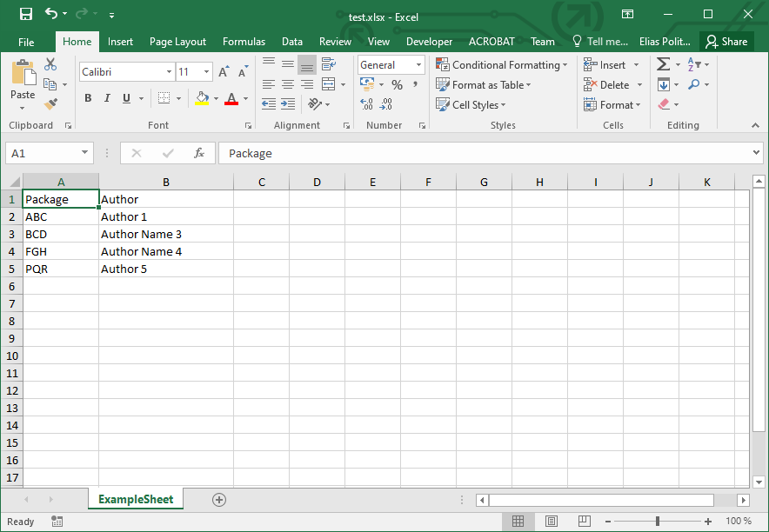Click the Increase Indent icon

pyautogui.click(x=288, y=103)
